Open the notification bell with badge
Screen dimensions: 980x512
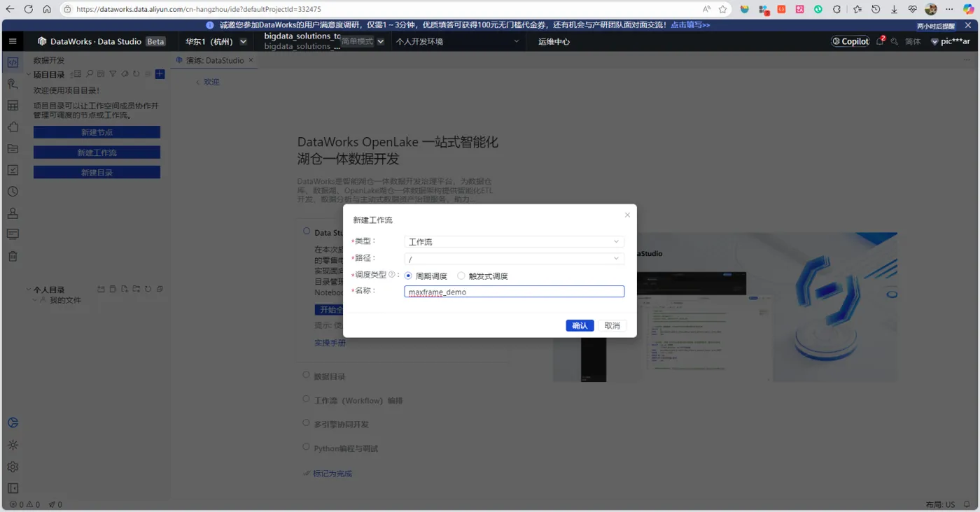881,41
